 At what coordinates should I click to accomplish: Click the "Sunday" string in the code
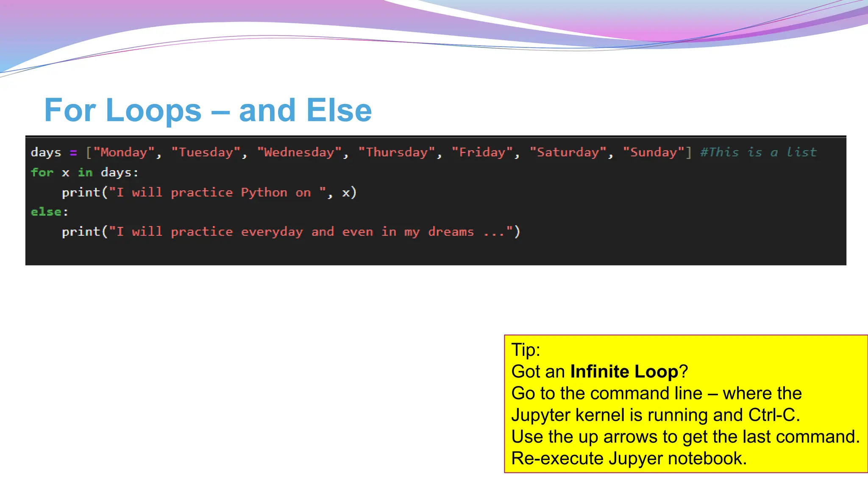[x=654, y=152]
